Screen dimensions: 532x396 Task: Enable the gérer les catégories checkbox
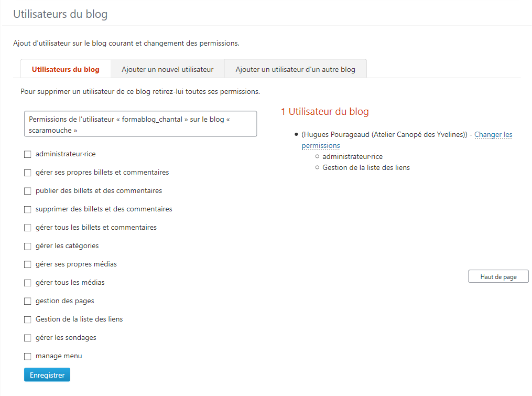coord(28,246)
